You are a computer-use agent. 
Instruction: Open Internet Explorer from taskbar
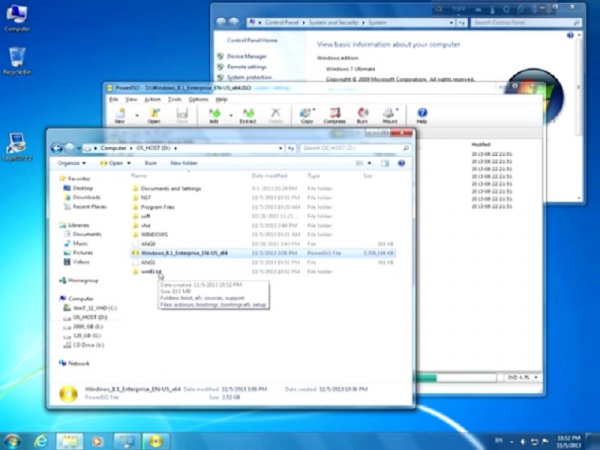pyautogui.click(x=41, y=441)
